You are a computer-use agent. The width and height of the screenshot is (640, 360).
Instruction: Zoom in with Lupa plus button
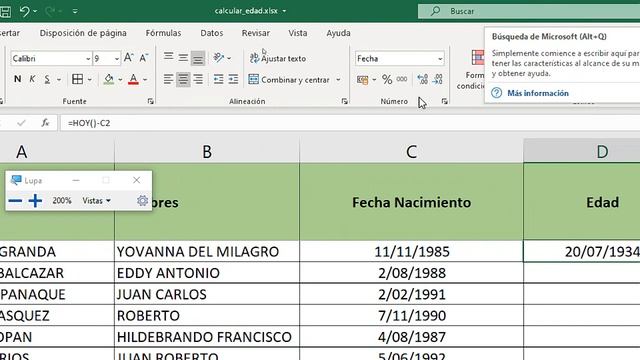click(35, 200)
